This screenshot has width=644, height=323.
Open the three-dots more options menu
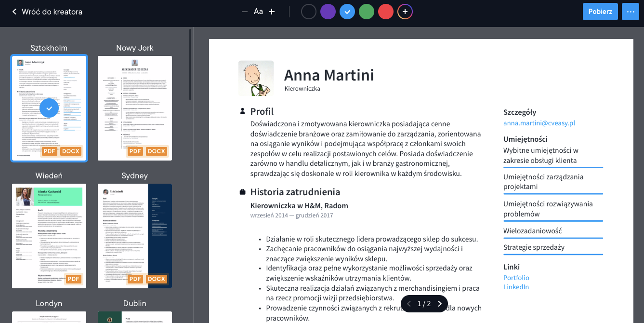click(x=630, y=12)
